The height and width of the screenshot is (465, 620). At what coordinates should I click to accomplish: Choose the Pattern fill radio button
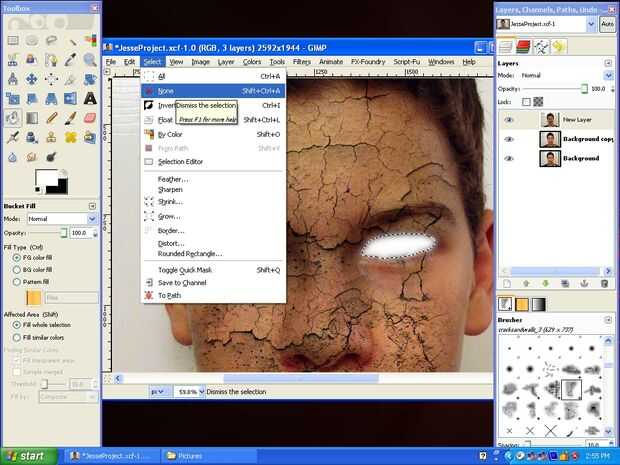point(17,282)
